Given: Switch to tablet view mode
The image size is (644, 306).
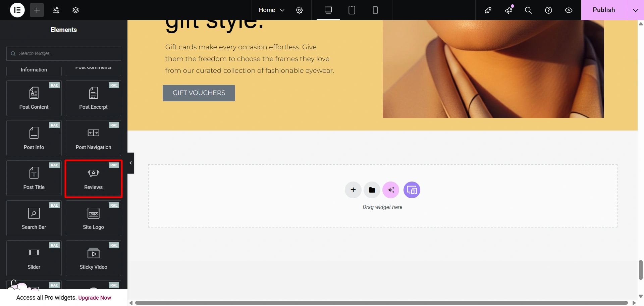Looking at the screenshot, I should (x=352, y=10).
